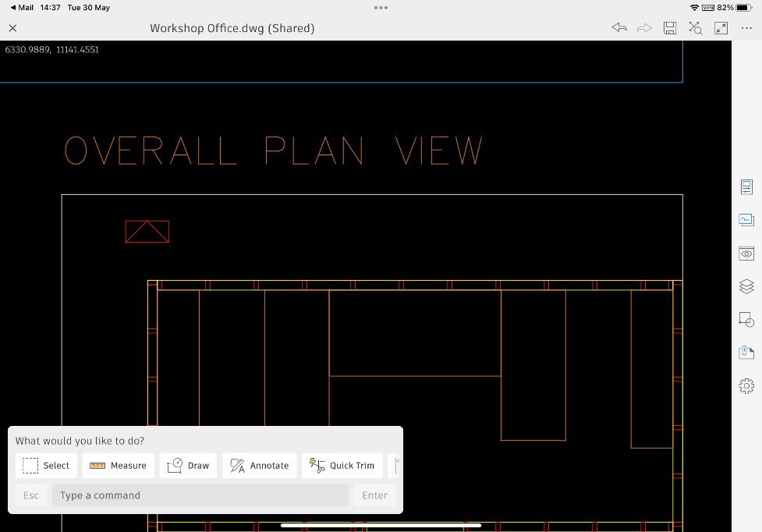Open the settings gear in the sidebar

click(x=746, y=386)
